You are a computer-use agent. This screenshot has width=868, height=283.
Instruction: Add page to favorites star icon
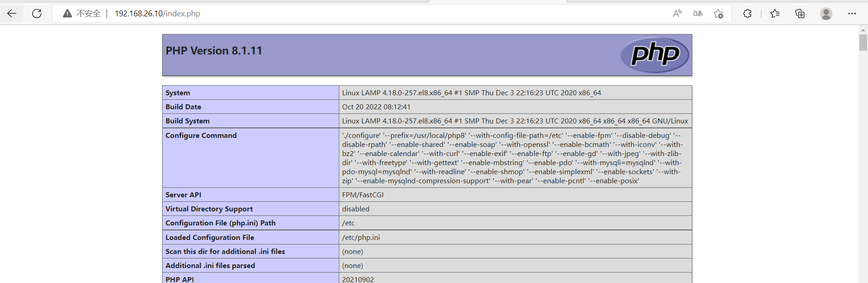(x=718, y=14)
